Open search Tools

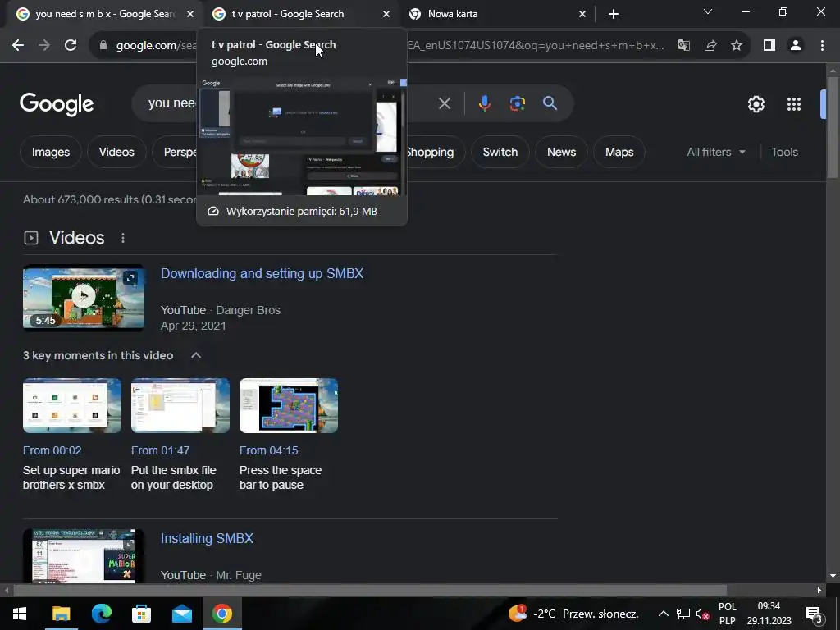[x=784, y=152]
